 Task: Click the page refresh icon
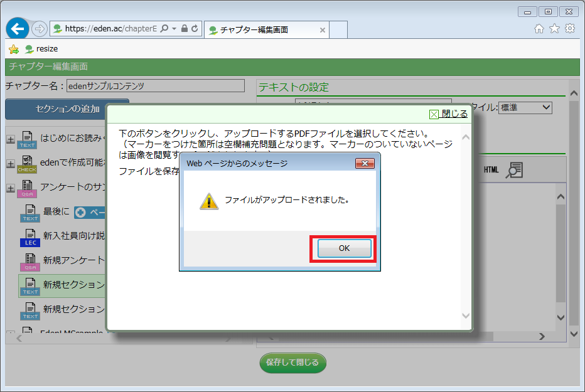(195, 28)
